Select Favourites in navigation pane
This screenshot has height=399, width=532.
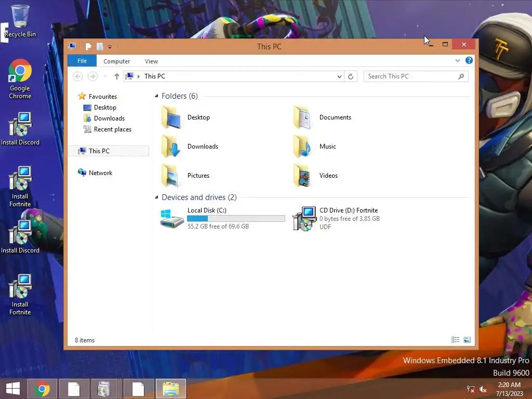click(x=97, y=96)
